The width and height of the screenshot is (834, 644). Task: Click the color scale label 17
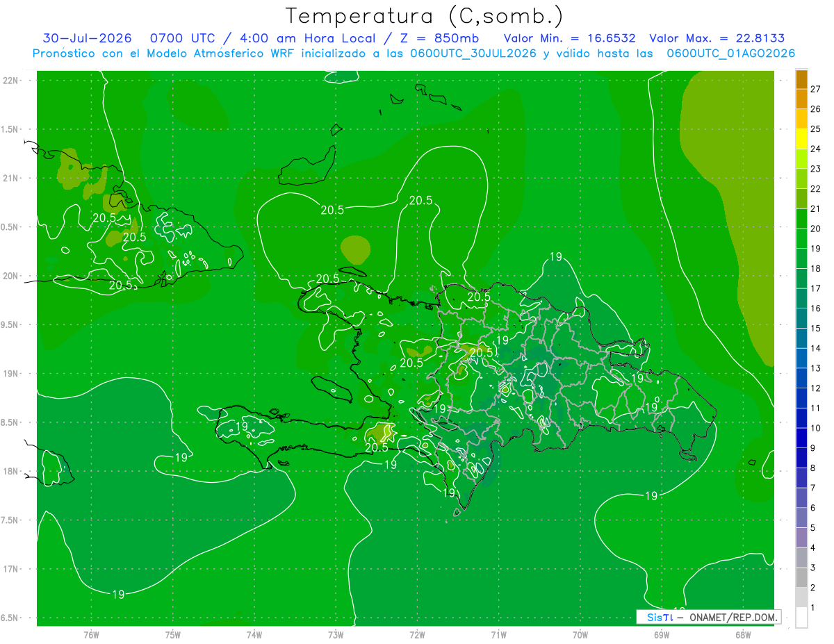(815, 288)
